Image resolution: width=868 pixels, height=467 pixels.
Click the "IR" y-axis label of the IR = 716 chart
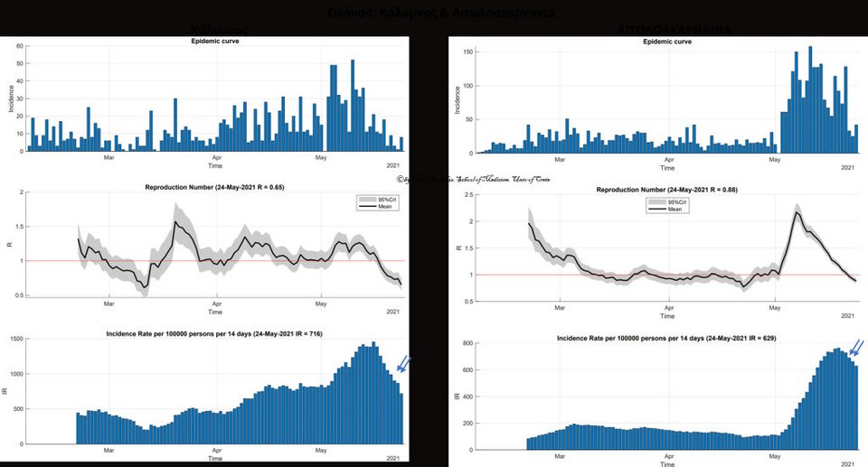pos(5,391)
